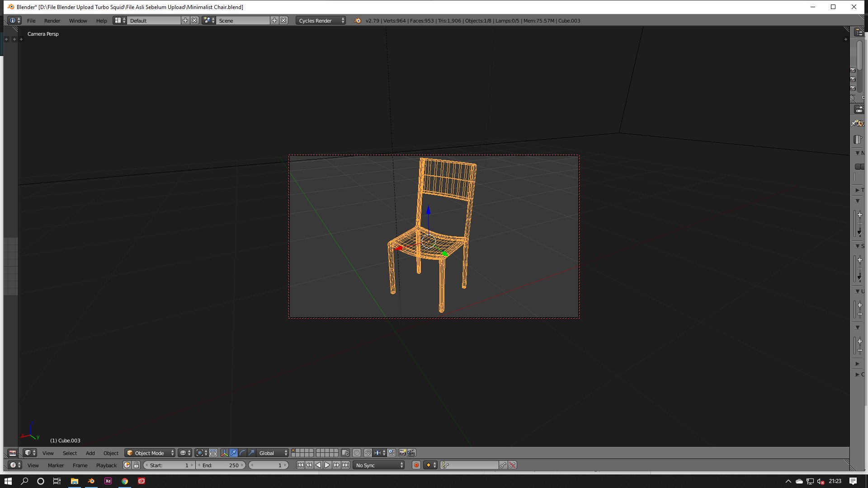The image size is (868, 488).
Task: Jump to previous keyframe
Action: [x=309, y=465]
